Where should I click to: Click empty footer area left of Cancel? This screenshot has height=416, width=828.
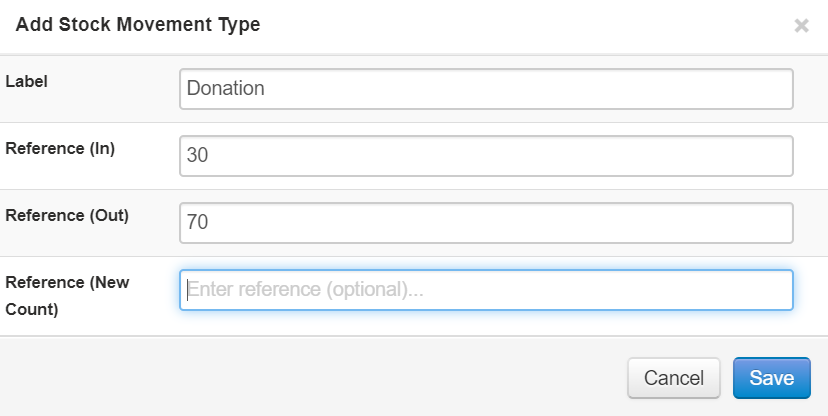(x=300, y=378)
